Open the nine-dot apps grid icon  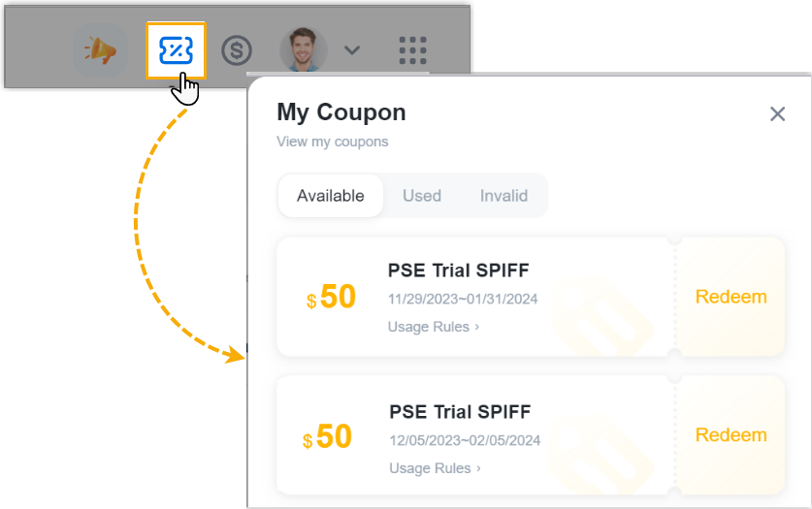click(x=413, y=49)
